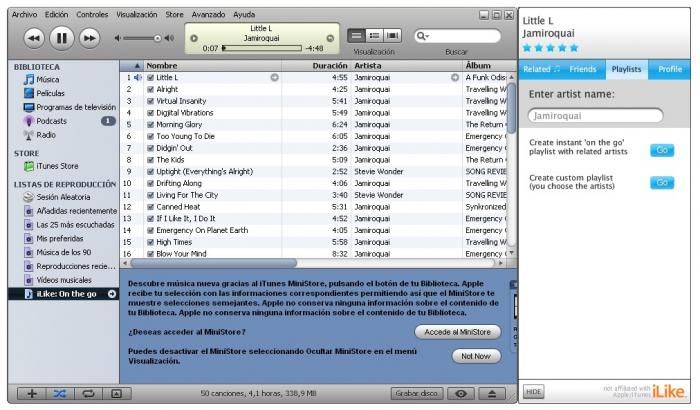Toggle shuffle playback
The image size is (700, 410).
(x=60, y=393)
